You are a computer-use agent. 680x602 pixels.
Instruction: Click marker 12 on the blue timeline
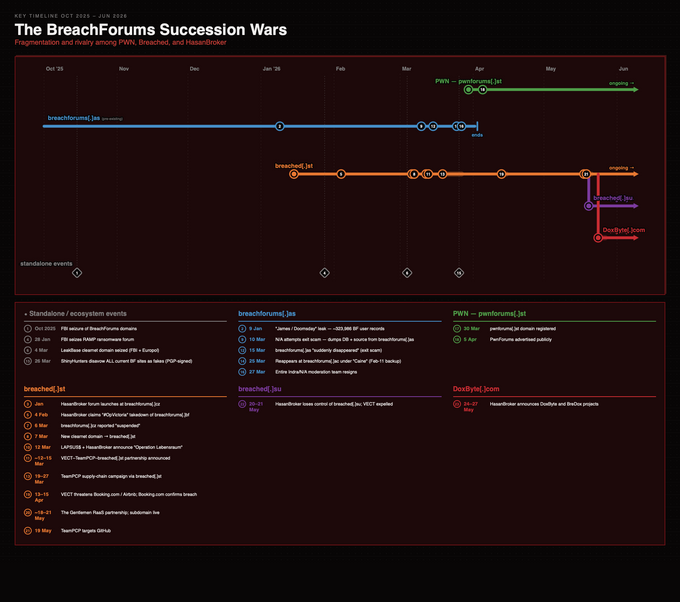(433, 126)
